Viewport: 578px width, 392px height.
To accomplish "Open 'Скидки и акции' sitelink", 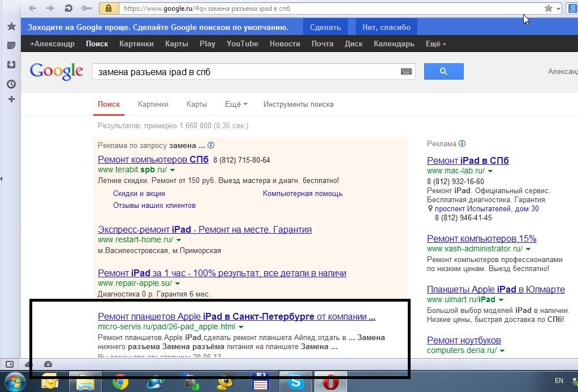I will 139,194.
